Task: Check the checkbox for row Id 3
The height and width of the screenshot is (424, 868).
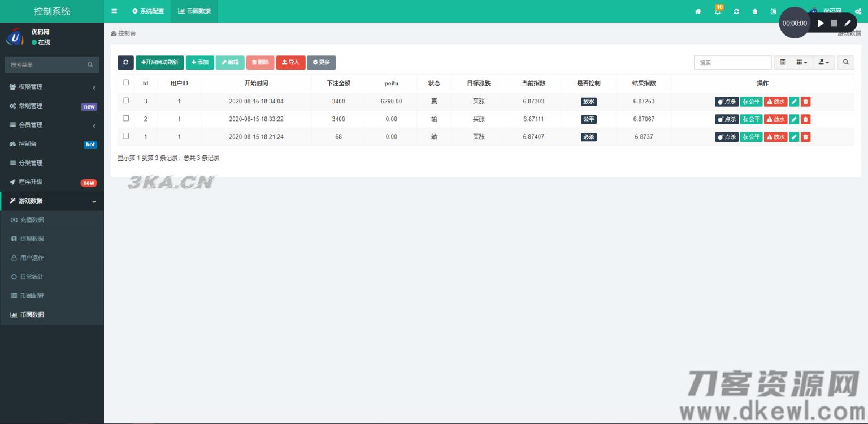Action: (126, 101)
